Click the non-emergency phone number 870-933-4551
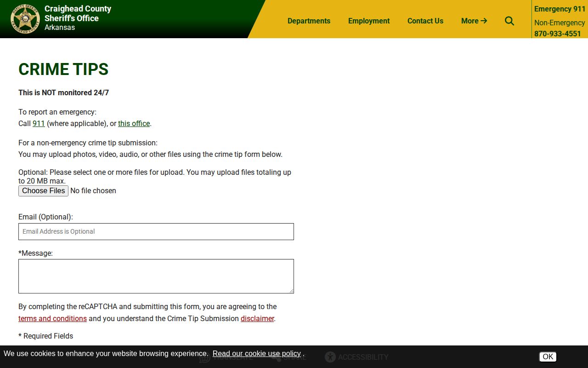Screen dimensions: 588x368 click(558, 34)
